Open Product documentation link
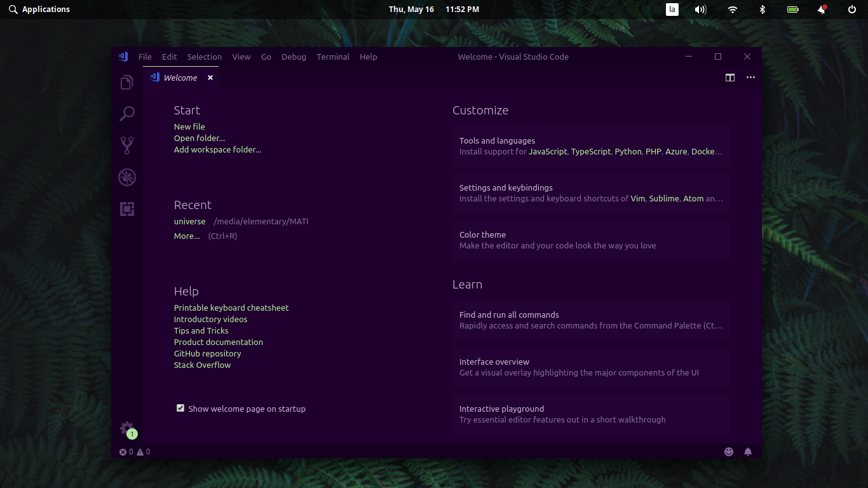Viewport: 868px width, 488px height. [x=219, y=342]
